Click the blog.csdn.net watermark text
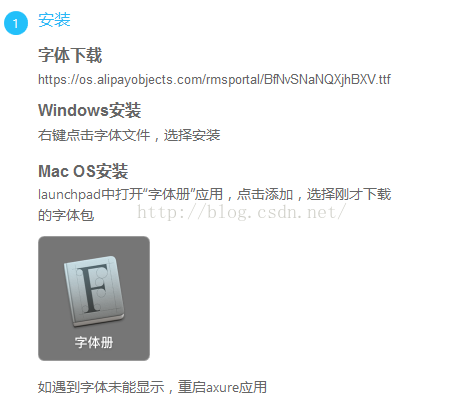 (242, 212)
